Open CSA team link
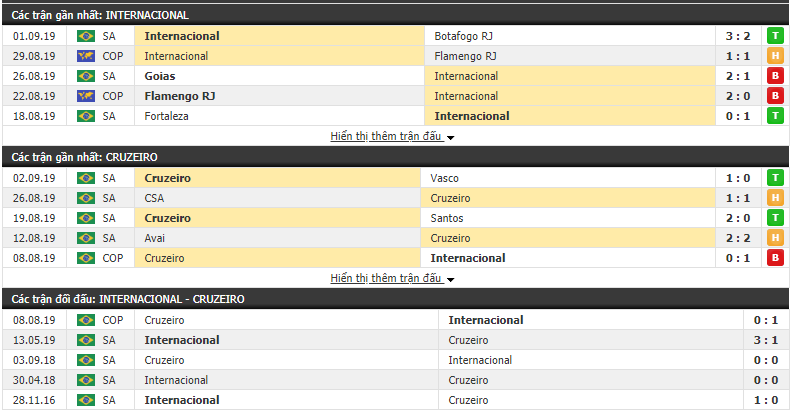Screen dimensions: 790x410 pos(154,198)
